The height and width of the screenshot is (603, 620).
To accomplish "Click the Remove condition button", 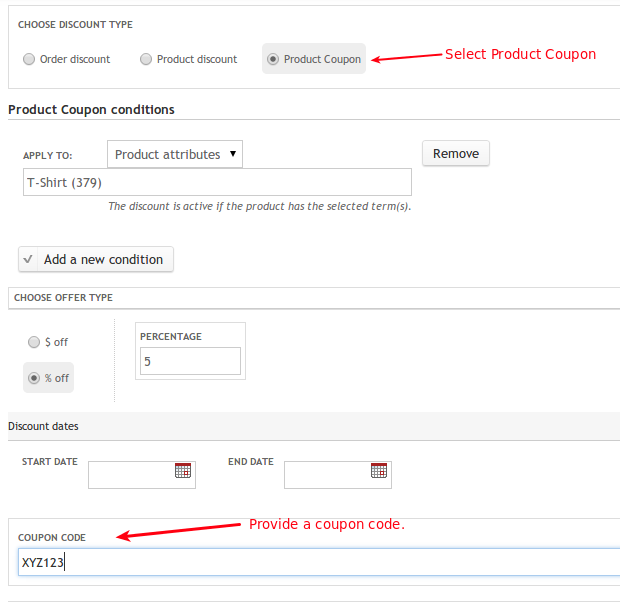I will click(456, 153).
